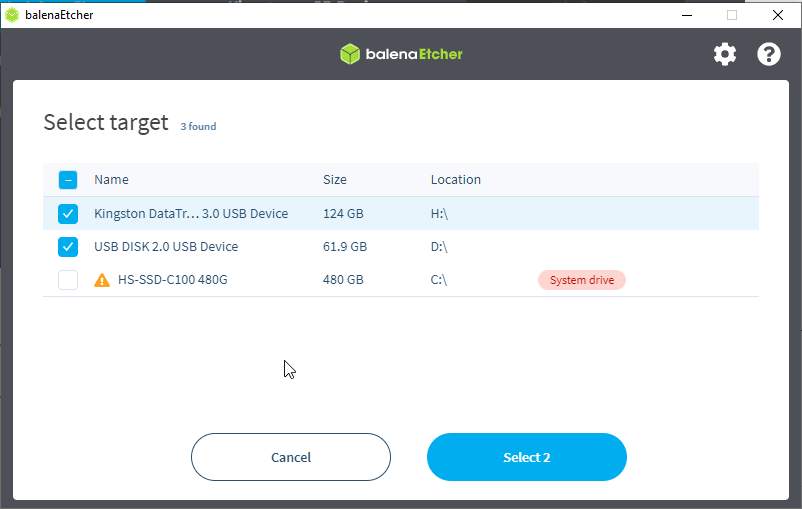Screen dimensions: 802x509
Task: Click the Name column header
Action: 111,180
